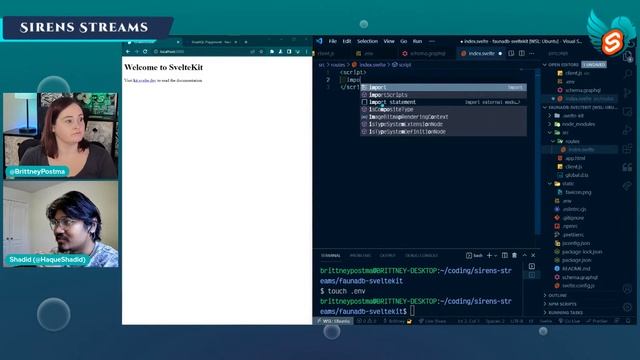640x360 pixels.
Task: Click the split terminal icon
Action: pos(504,256)
